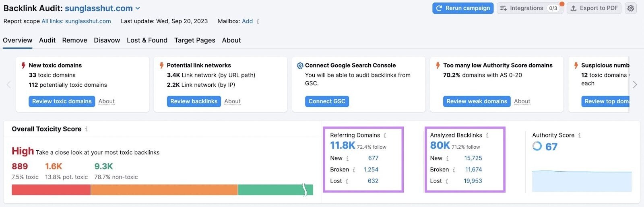
Task: Click the Authority Score donut icon
Action: click(537, 146)
